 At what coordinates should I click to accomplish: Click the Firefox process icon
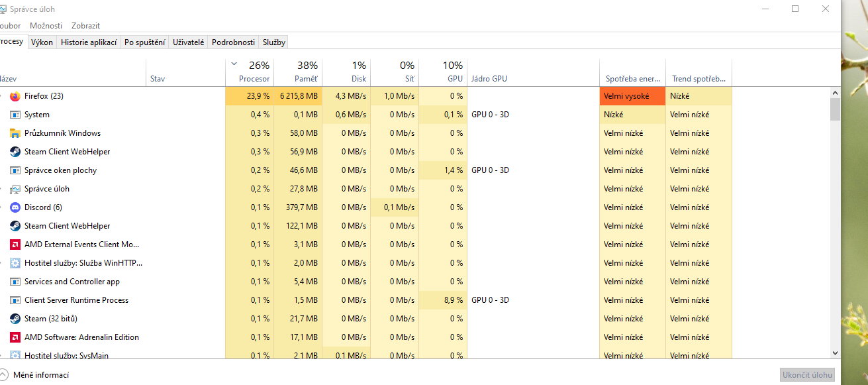[x=15, y=96]
